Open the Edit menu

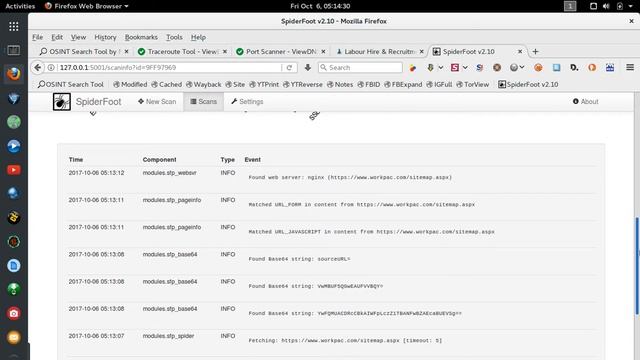[x=57, y=37]
